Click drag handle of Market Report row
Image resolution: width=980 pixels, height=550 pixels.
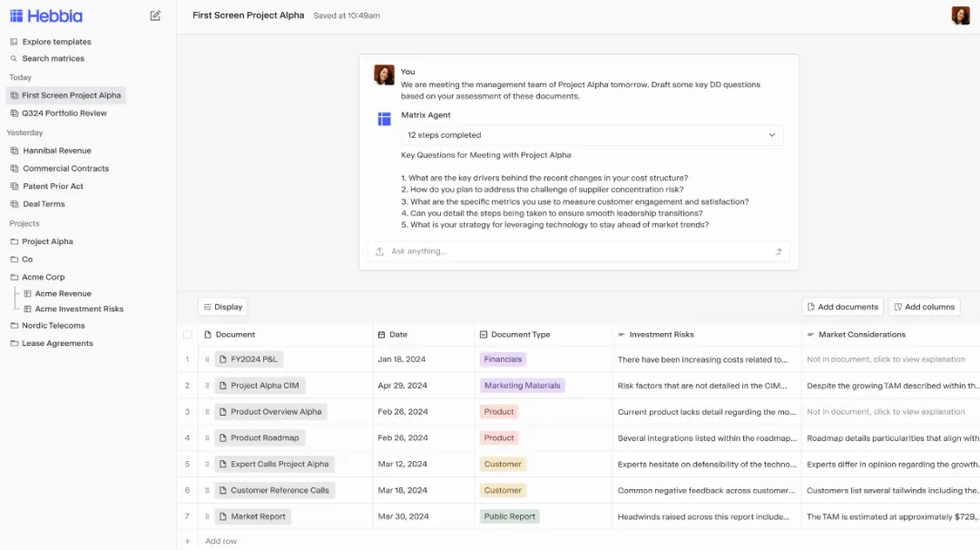[207, 517]
